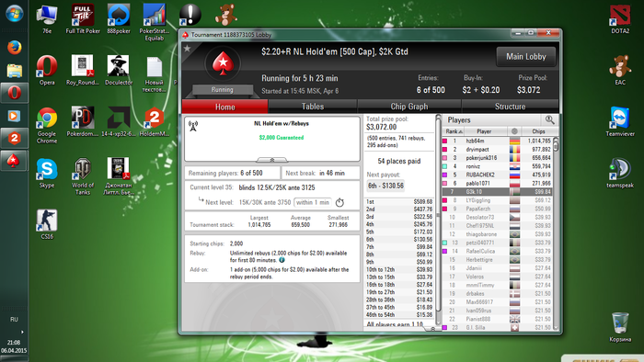This screenshot has width=644, height=362.
Task: Open Windows Explorer folder from taskbar
Action: click(x=14, y=71)
